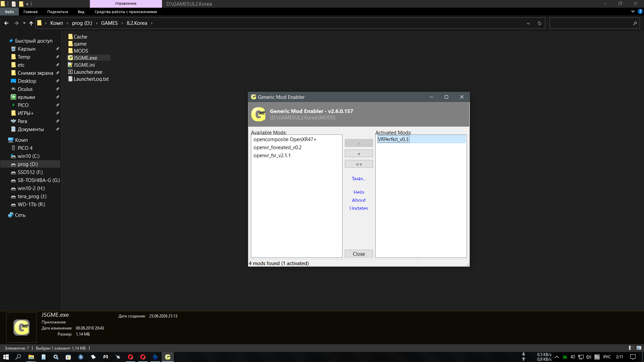The width and height of the screenshot is (644, 362).
Task: Expand the chevron after Комп in path
Action: [67, 23]
